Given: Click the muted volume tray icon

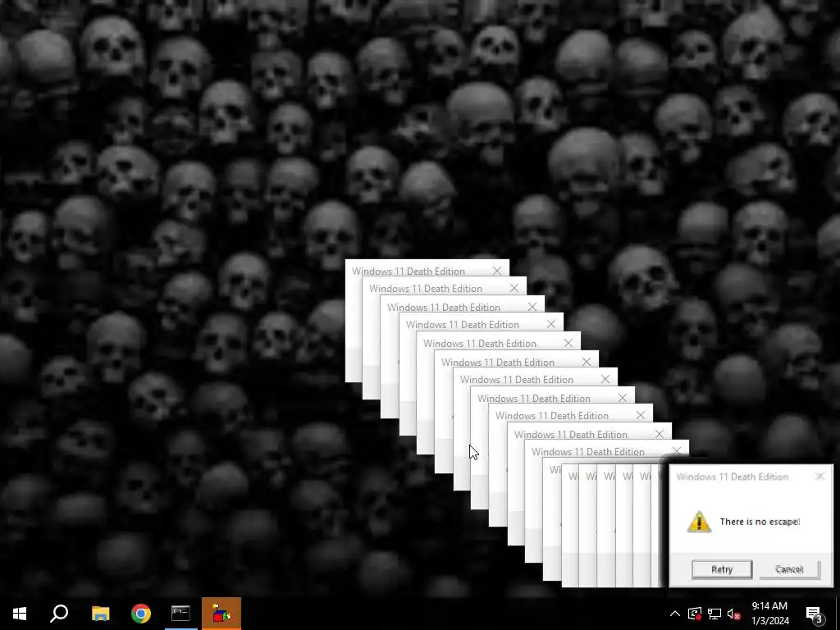Looking at the screenshot, I should tap(734, 614).
